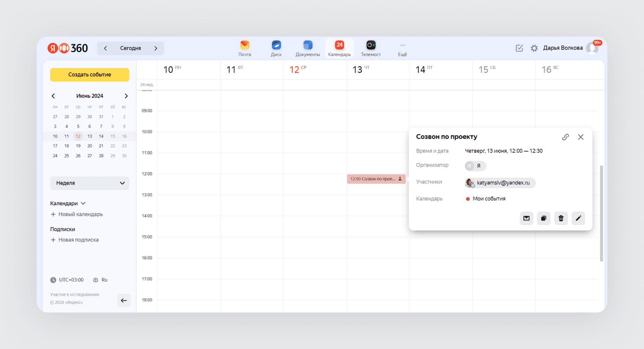Jump to today with Сегодня button
Screen dimensions: 644x349
pyautogui.click(x=130, y=48)
